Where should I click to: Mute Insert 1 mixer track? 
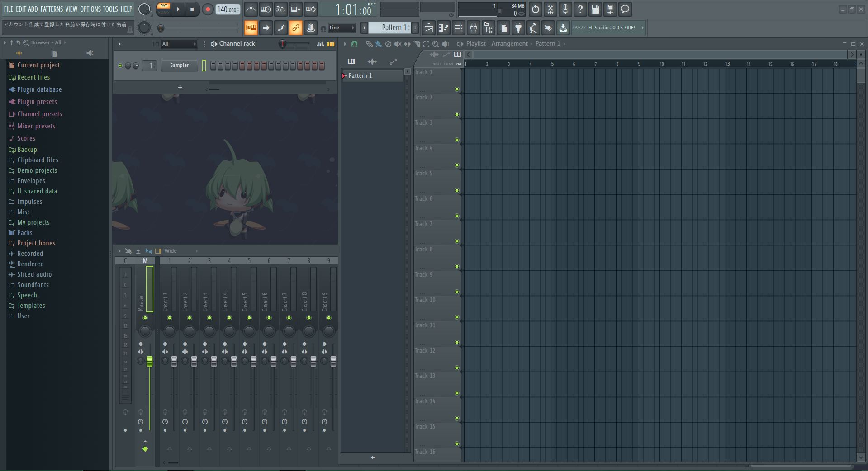pyautogui.click(x=170, y=318)
